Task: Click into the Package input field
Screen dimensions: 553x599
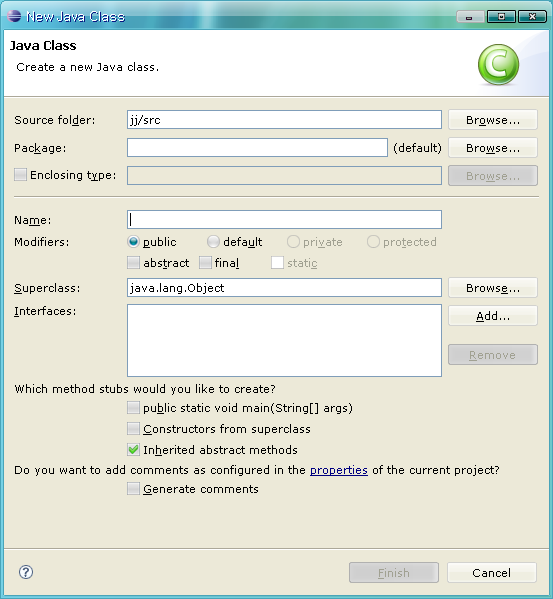Action: (x=257, y=147)
